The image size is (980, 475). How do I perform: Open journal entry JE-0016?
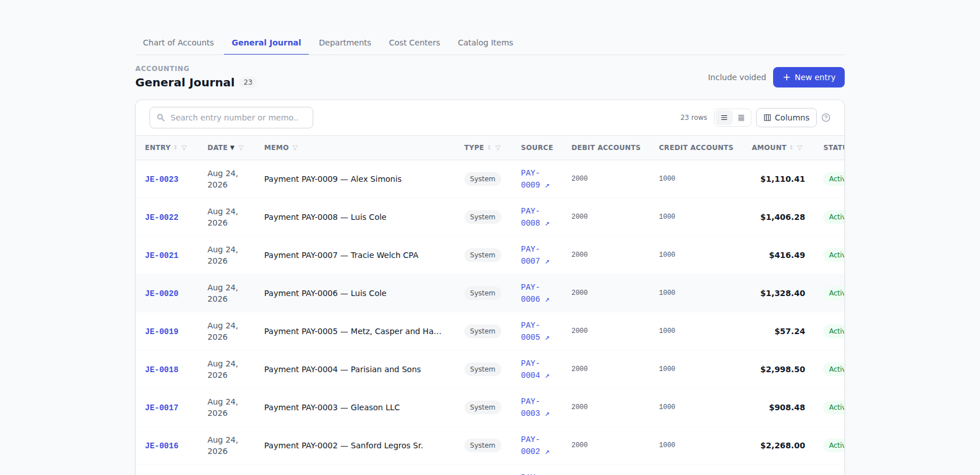click(161, 445)
